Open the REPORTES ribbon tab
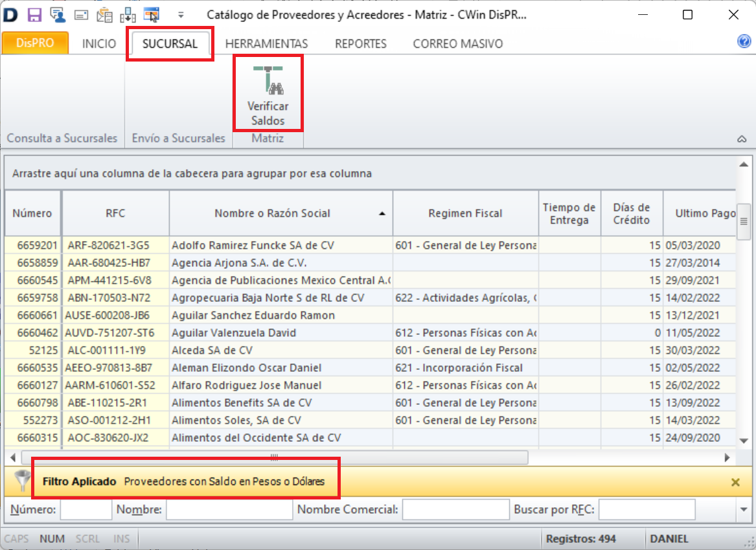 (x=360, y=44)
